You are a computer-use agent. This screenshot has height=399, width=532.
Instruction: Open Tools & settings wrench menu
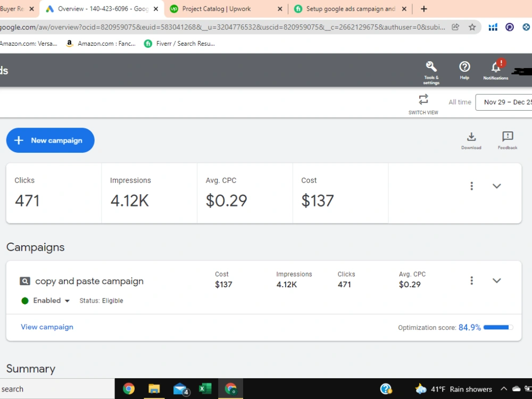431,72
